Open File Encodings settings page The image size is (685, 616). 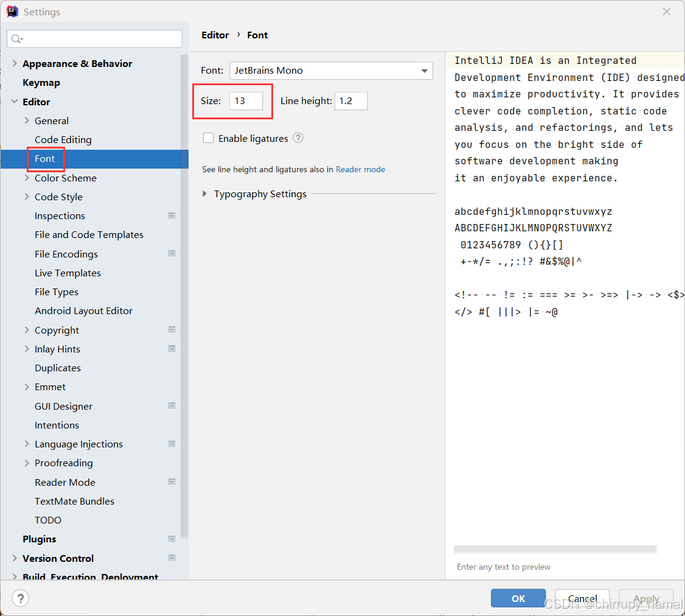66,254
